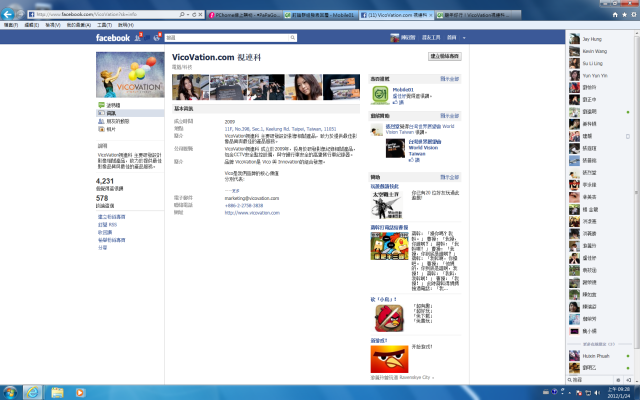Open the World Vision Taiwan thumbnail image
The image size is (640, 400).
tap(395, 148)
